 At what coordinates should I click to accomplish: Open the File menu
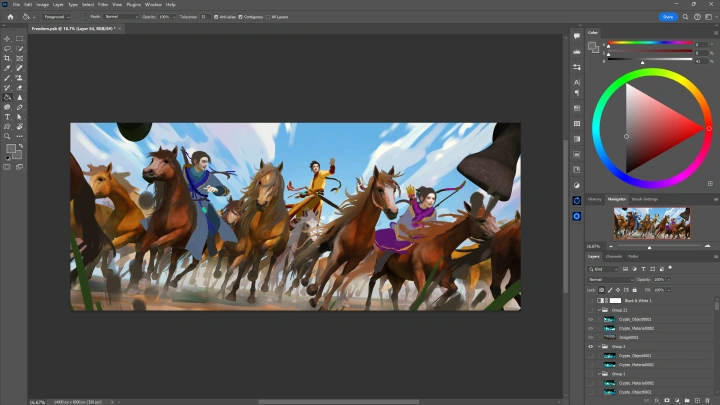[x=16, y=5]
